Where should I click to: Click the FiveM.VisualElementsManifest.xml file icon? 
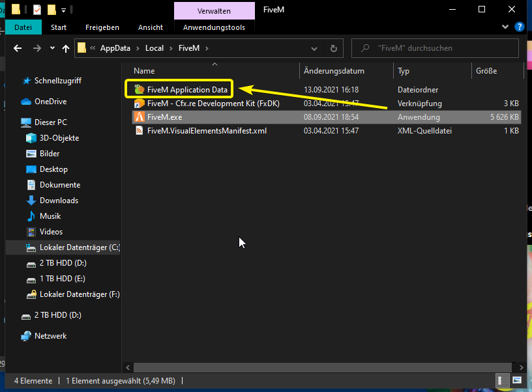pos(138,131)
